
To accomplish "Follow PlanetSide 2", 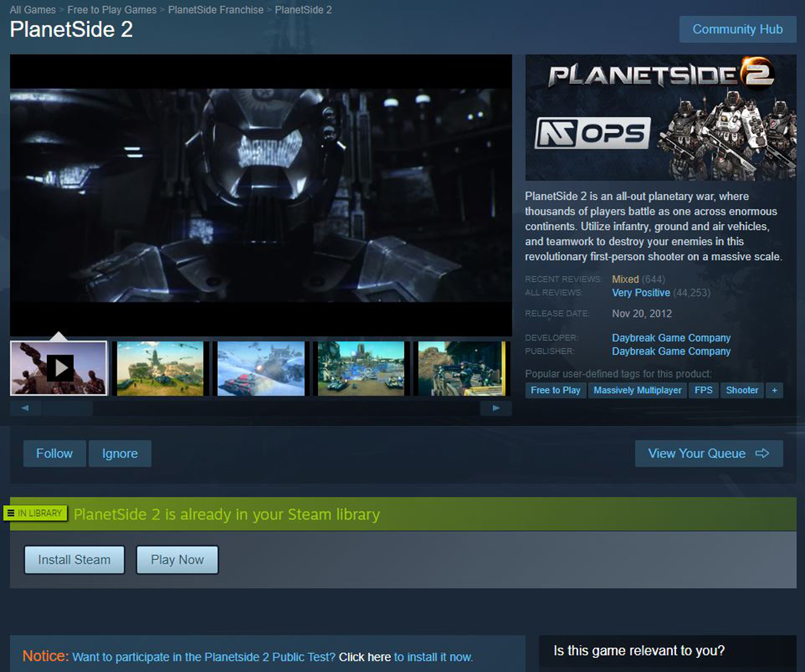I will pos(54,453).
